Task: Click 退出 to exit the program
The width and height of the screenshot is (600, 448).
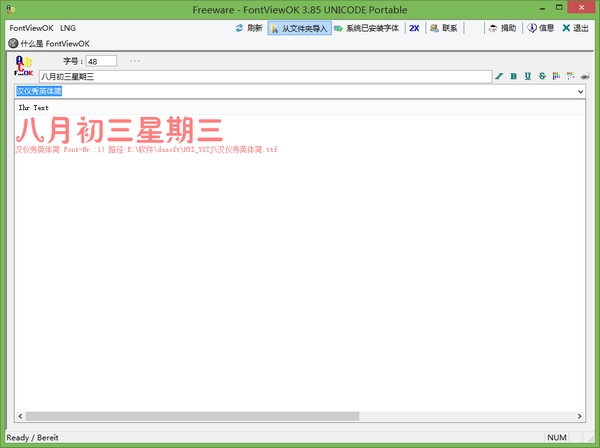Action: point(575,28)
